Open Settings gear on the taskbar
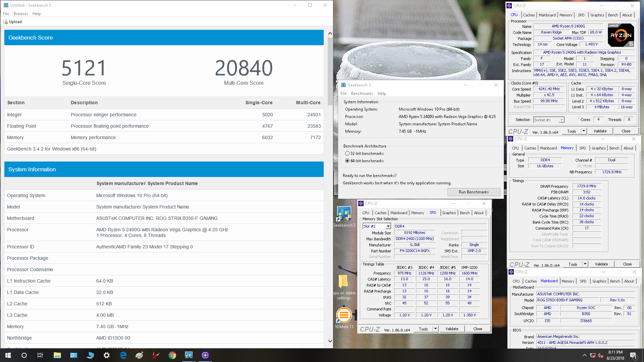The width and height of the screenshot is (644, 362). 107,355
